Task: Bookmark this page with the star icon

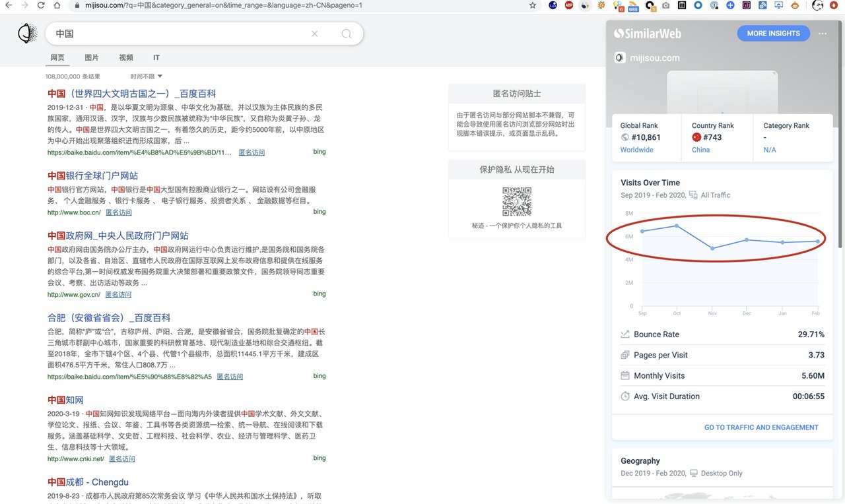Action: tap(533, 5)
